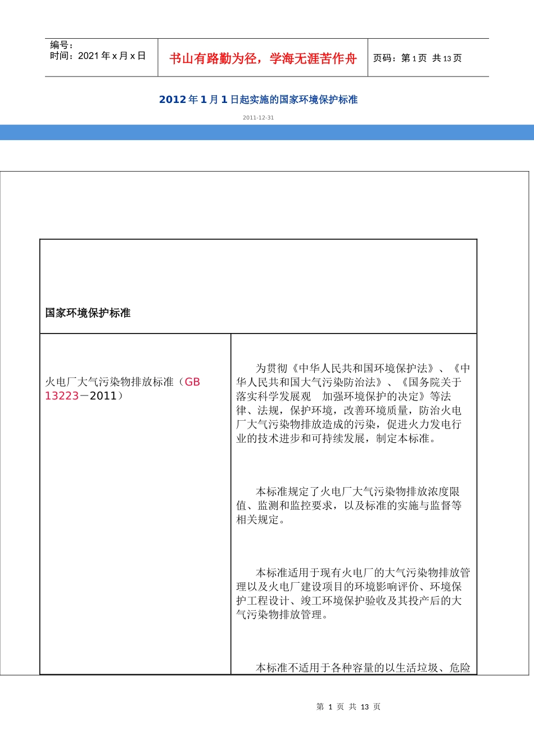The height and width of the screenshot is (756, 534).
Task: Click the title '2012年1月1日起实施的国家环境保护标准'
Action: pyautogui.click(x=258, y=100)
